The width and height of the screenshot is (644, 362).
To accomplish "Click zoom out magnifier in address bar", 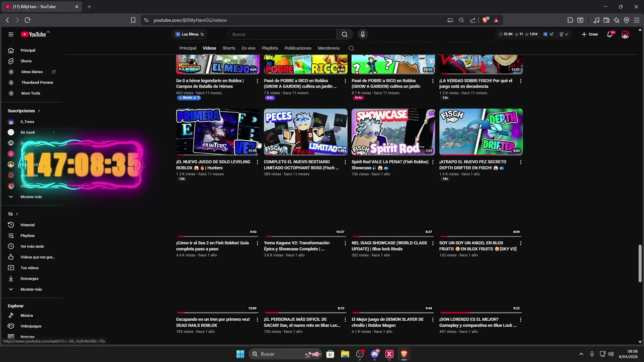I will 461,20.
